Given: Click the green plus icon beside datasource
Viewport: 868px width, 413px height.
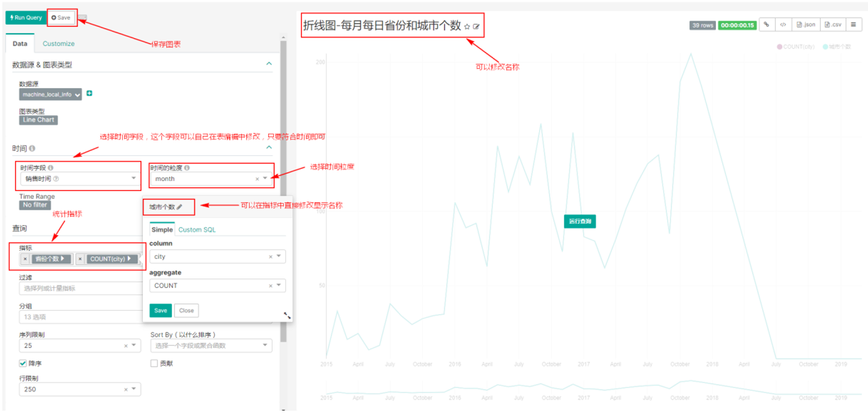Looking at the screenshot, I should [89, 93].
